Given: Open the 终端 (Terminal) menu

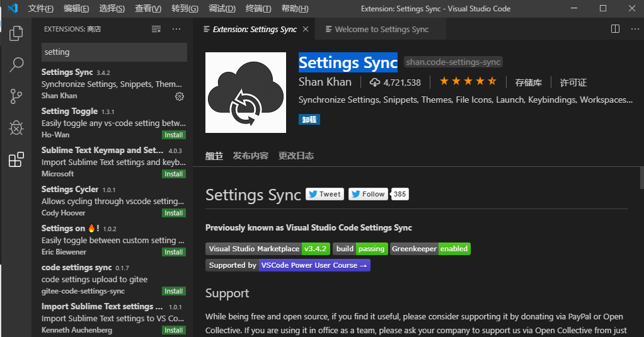Looking at the screenshot, I should (x=258, y=9).
